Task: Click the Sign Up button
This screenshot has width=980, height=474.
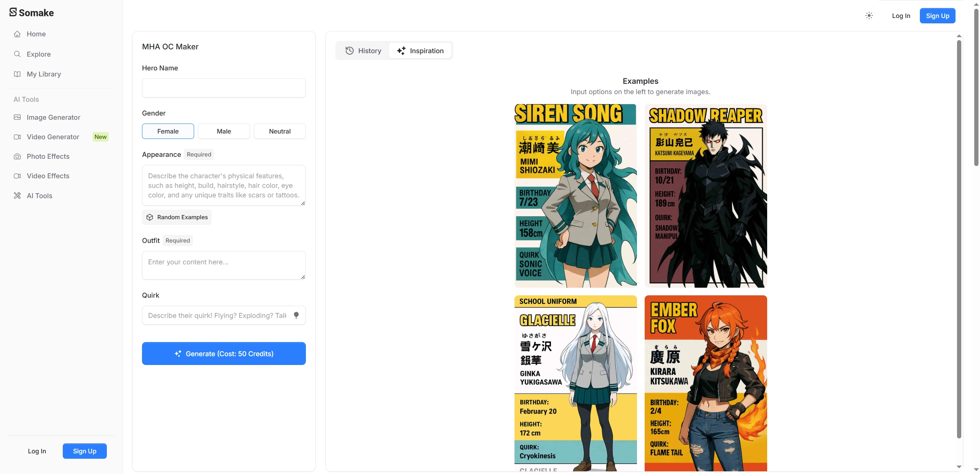Action: [x=937, y=16]
